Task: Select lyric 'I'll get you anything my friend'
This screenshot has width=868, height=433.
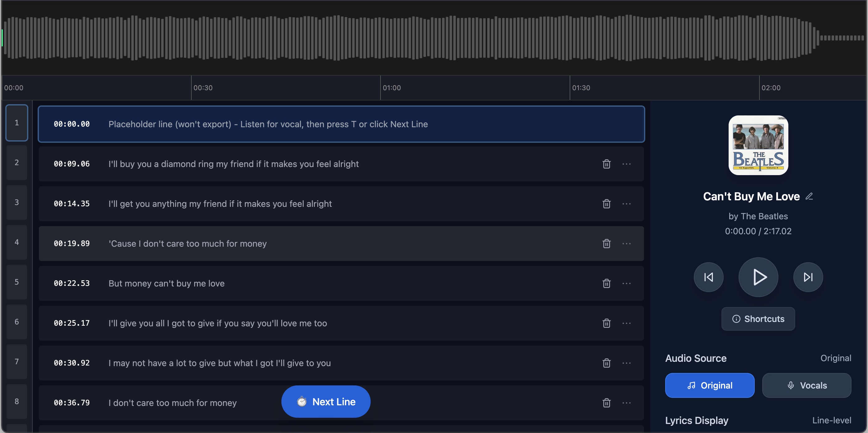Action: click(x=220, y=203)
